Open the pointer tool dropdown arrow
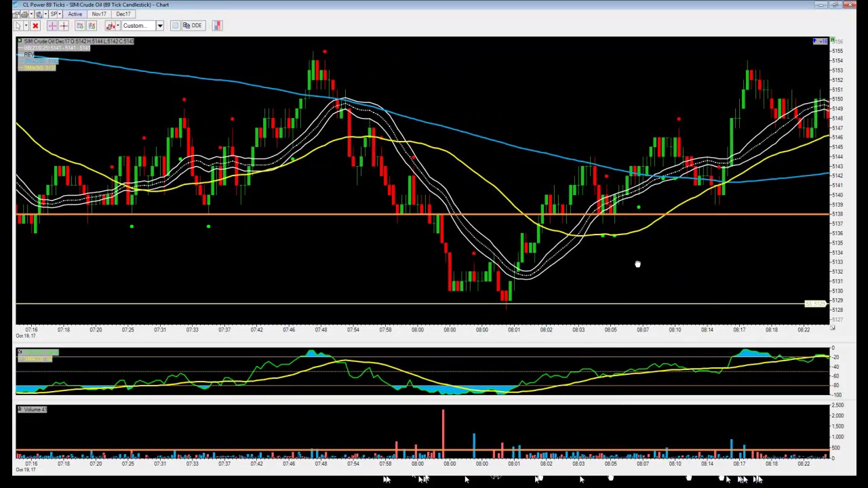 pyautogui.click(x=26, y=26)
